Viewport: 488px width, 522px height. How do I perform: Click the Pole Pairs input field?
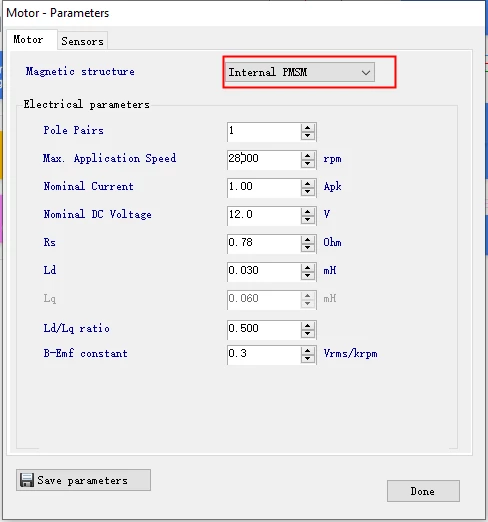(264, 131)
